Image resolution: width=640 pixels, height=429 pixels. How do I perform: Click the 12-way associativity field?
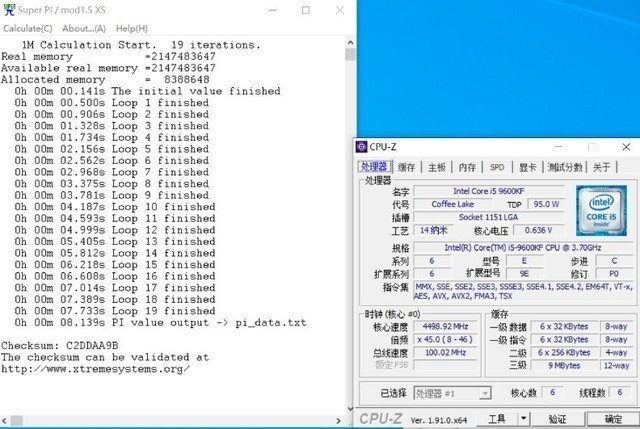pyautogui.click(x=616, y=366)
